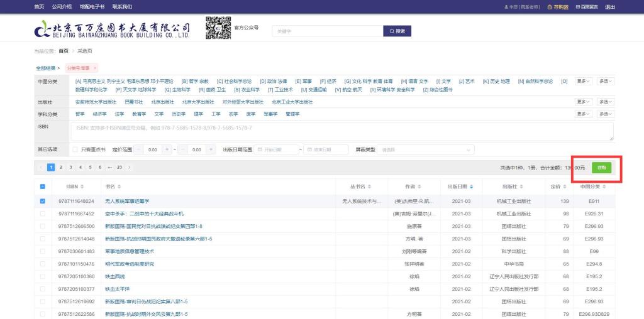Screen dimensions: 644x319
Task: Check the box for 空中杀手 book row
Action: point(43,214)
